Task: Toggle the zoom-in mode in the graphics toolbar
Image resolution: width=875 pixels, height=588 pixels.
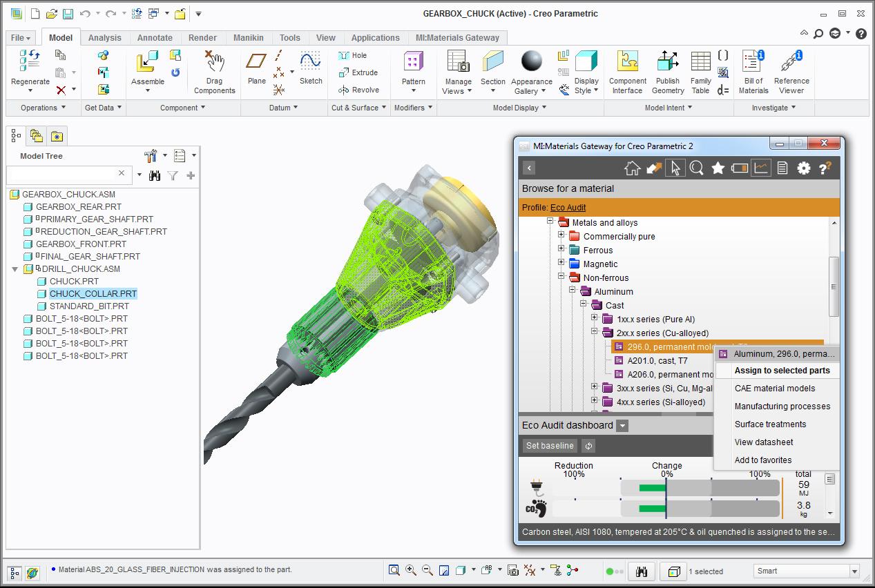Action: pyautogui.click(x=410, y=571)
